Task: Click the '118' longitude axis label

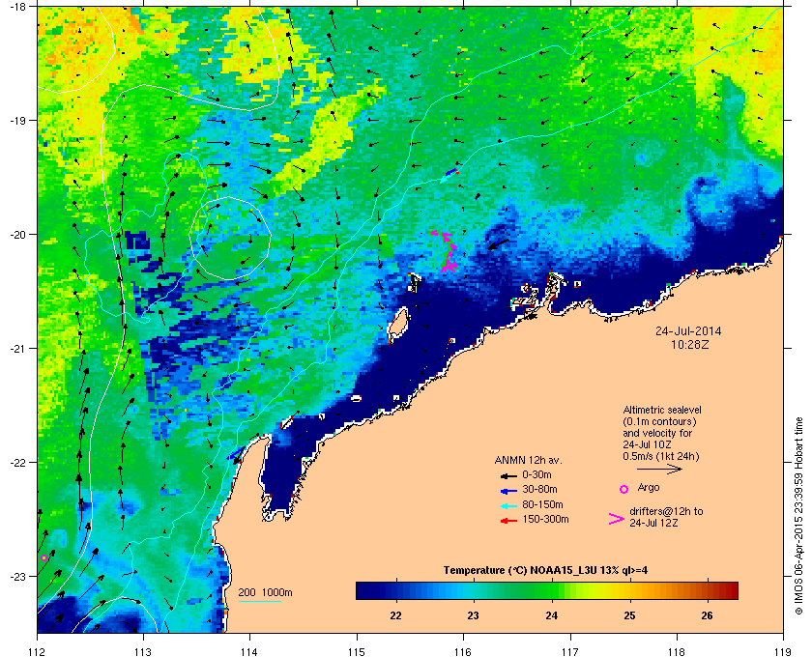Action: pyautogui.click(x=677, y=652)
